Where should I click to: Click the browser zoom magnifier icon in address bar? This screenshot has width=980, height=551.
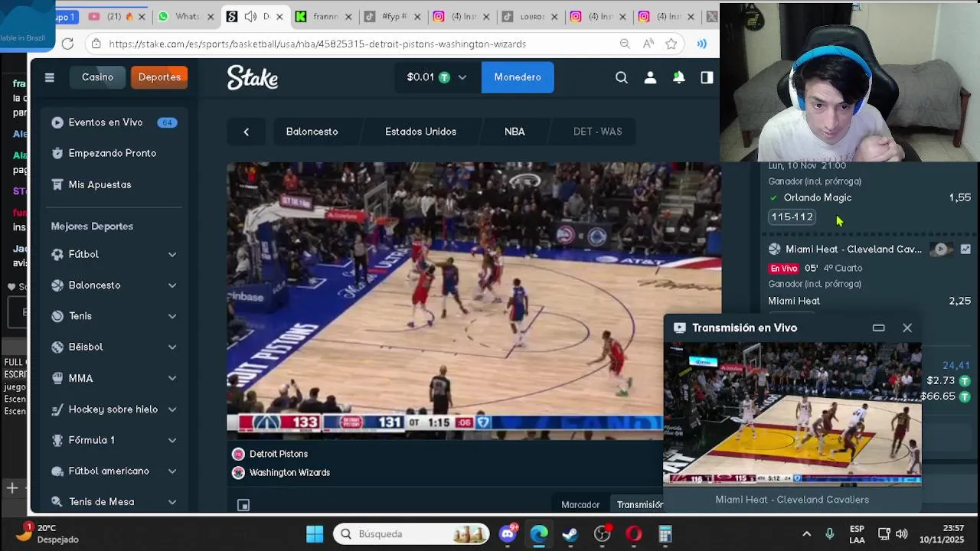coord(626,44)
